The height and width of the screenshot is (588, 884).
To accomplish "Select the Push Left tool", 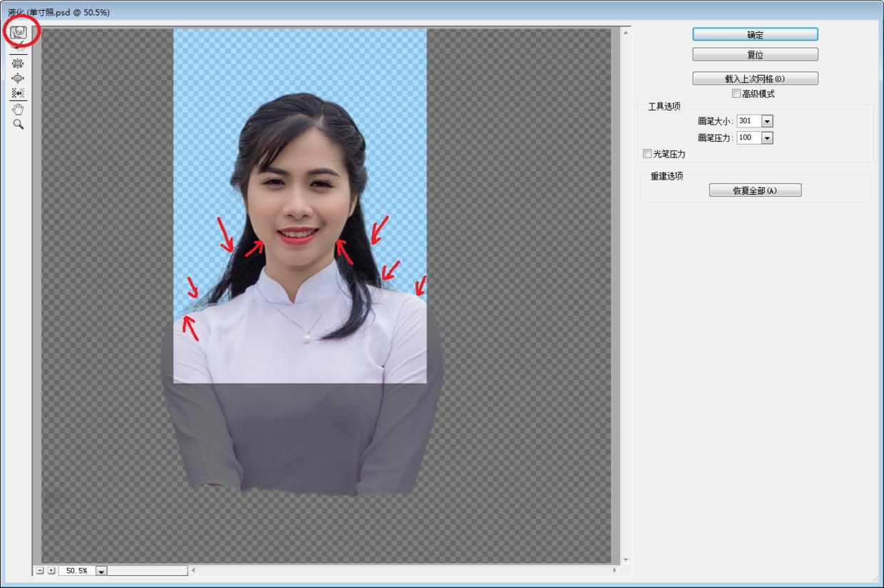I will coord(19,93).
